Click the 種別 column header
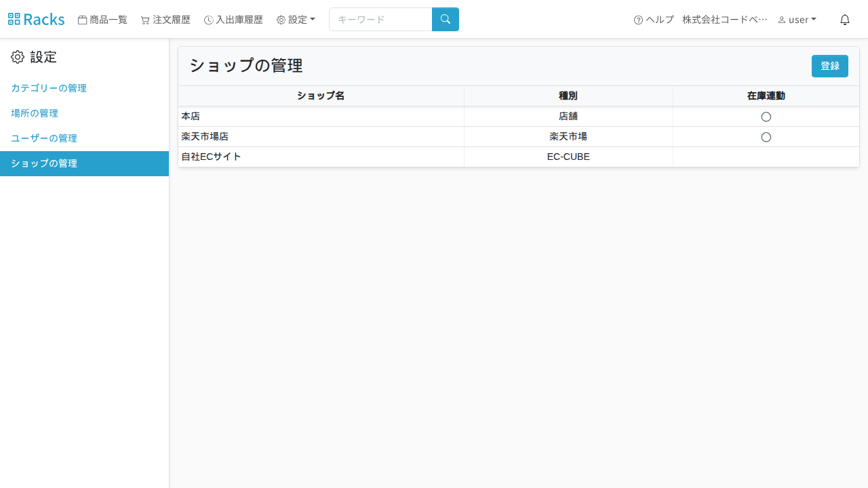 point(568,96)
